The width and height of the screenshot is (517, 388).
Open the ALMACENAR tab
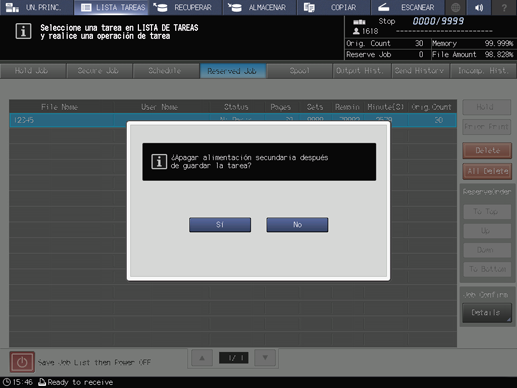pos(260,7)
